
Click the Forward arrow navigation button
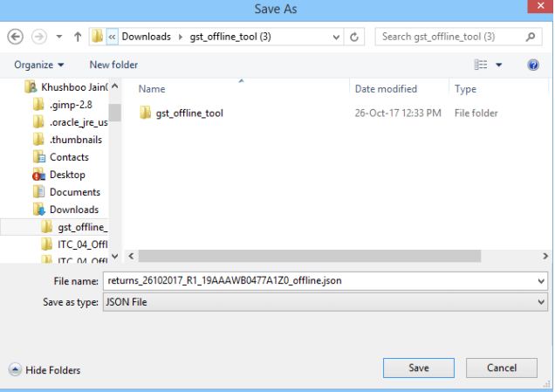click(x=39, y=37)
